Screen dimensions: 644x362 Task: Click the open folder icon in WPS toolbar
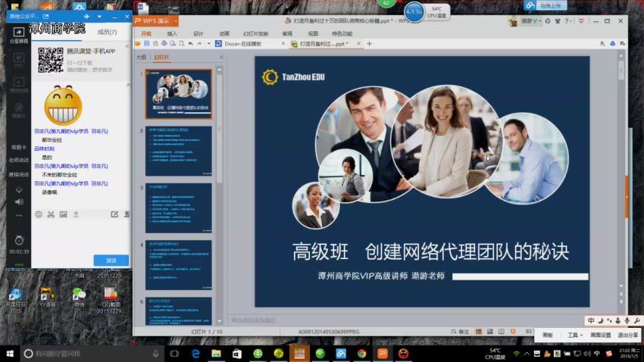point(138,43)
